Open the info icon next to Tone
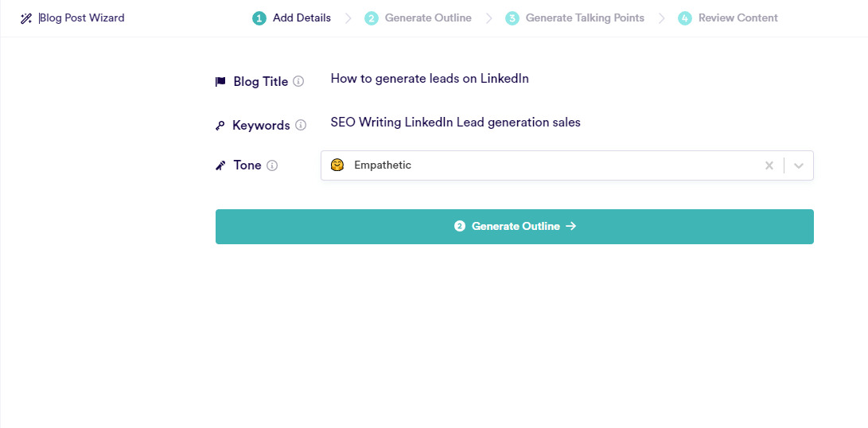Image resolution: width=868 pixels, height=428 pixels. pos(272,165)
